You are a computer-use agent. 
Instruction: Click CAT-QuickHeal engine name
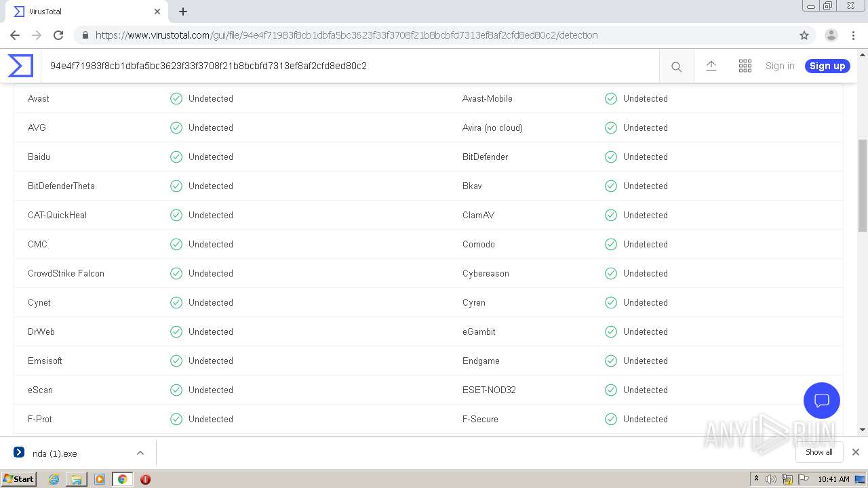coord(57,215)
